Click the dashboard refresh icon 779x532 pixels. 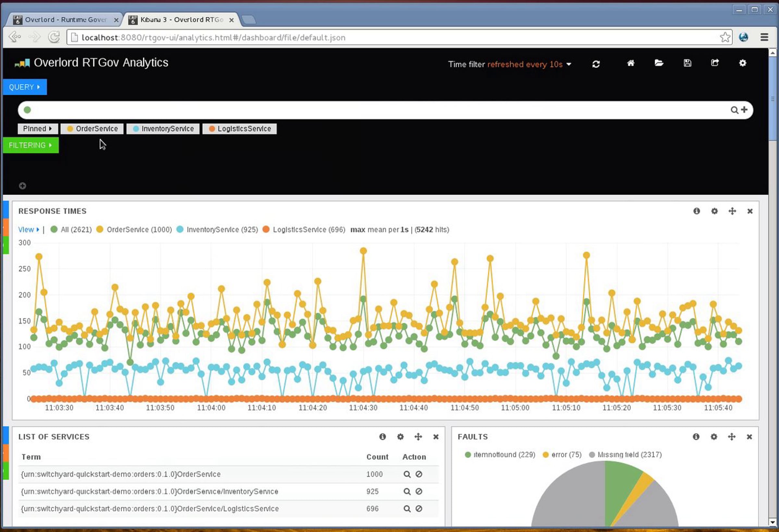pyautogui.click(x=596, y=64)
